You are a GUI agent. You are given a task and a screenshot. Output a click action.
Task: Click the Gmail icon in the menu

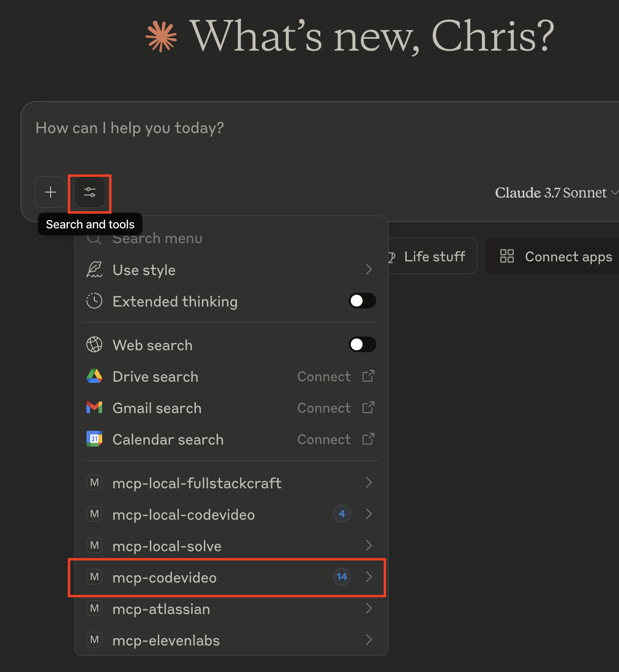(94, 408)
